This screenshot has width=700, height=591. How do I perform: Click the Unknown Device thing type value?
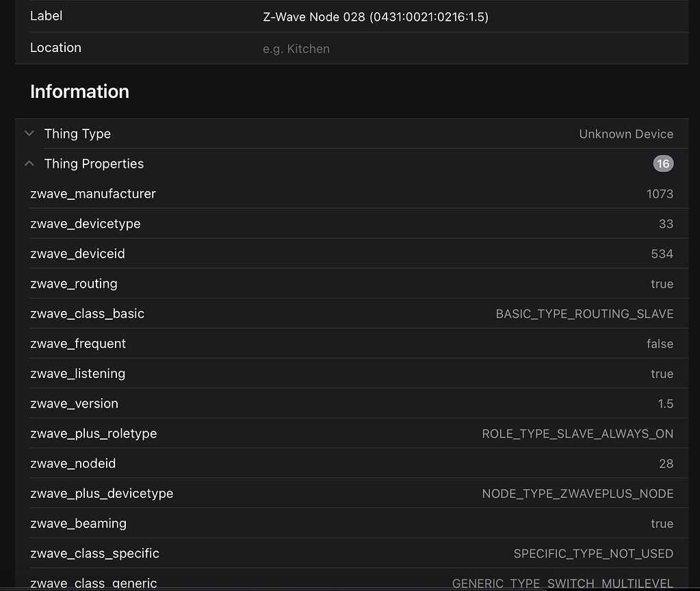[626, 134]
